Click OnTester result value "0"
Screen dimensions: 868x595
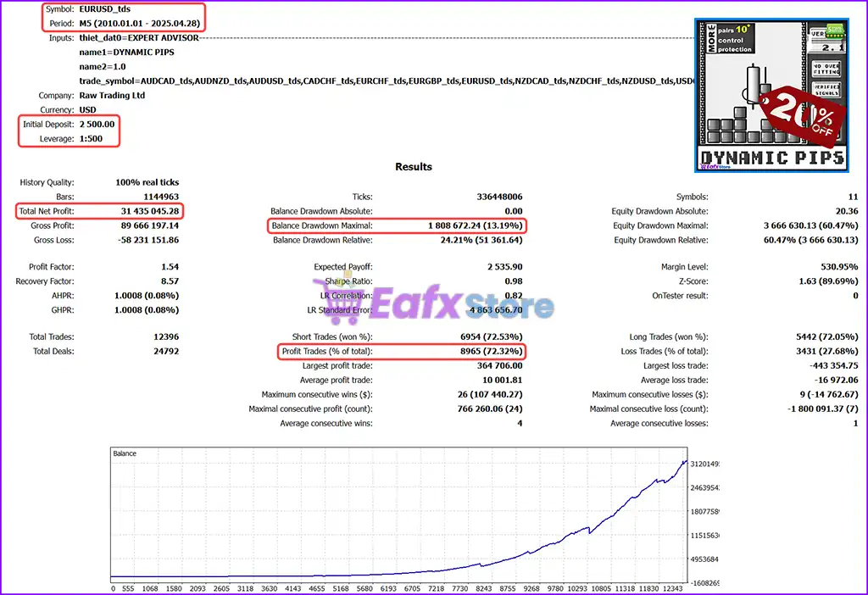(x=855, y=295)
